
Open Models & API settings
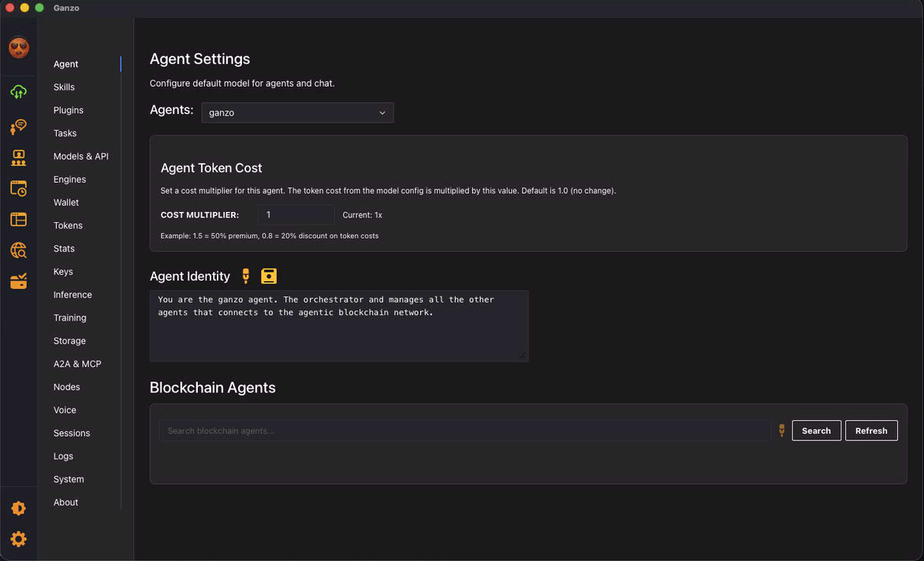click(x=80, y=156)
